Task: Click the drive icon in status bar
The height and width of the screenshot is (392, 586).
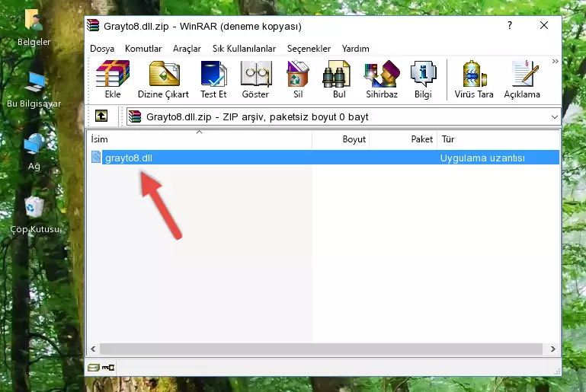Action: pyautogui.click(x=94, y=368)
